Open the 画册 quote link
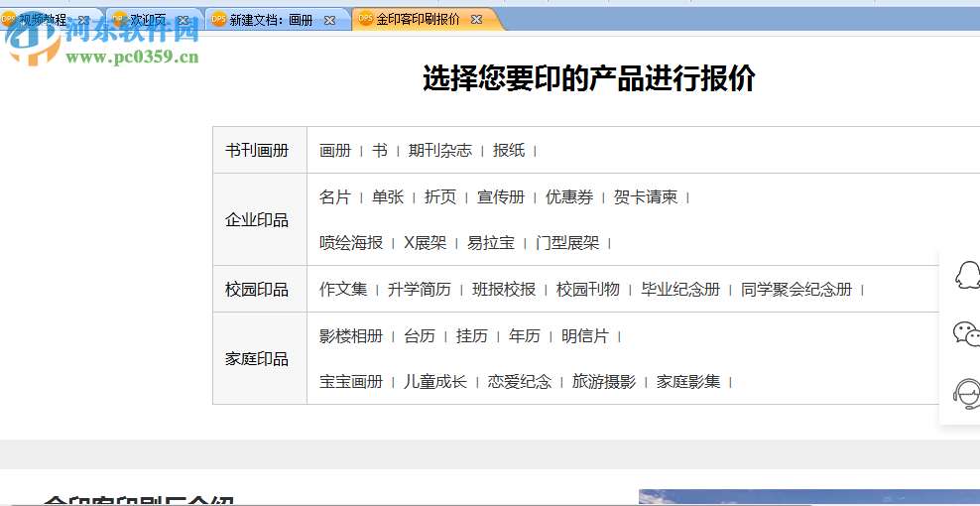Screen dimensions: 980x506 pyautogui.click(x=335, y=150)
